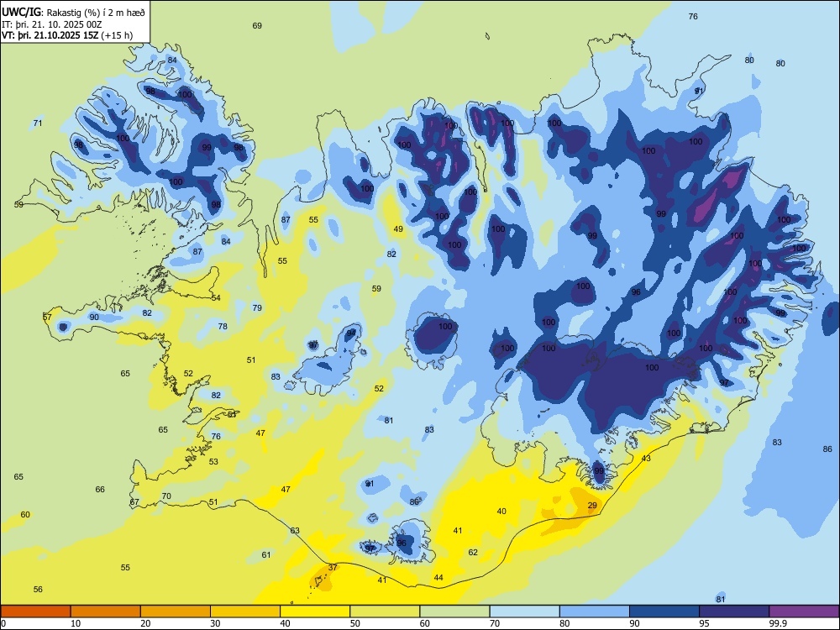840x630 pixels.
Task: Select the '90' value on the western peninsula
Action: coord(94,318)
